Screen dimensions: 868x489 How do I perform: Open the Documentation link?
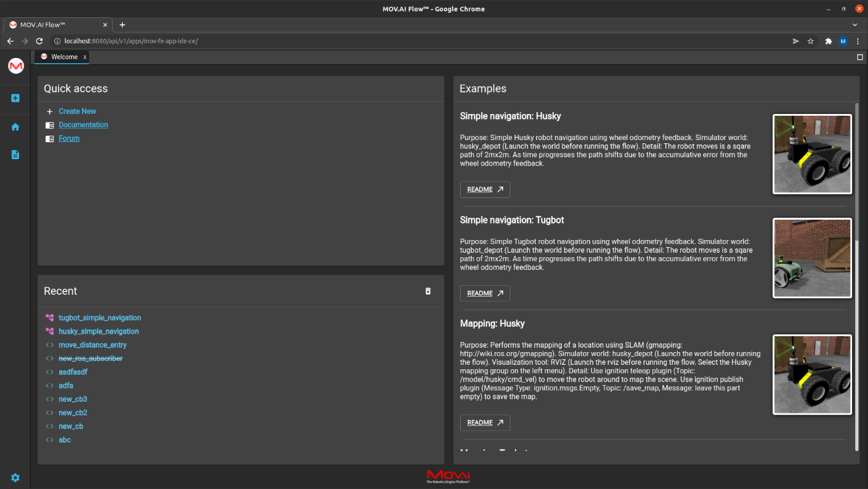tap(83, 125)
